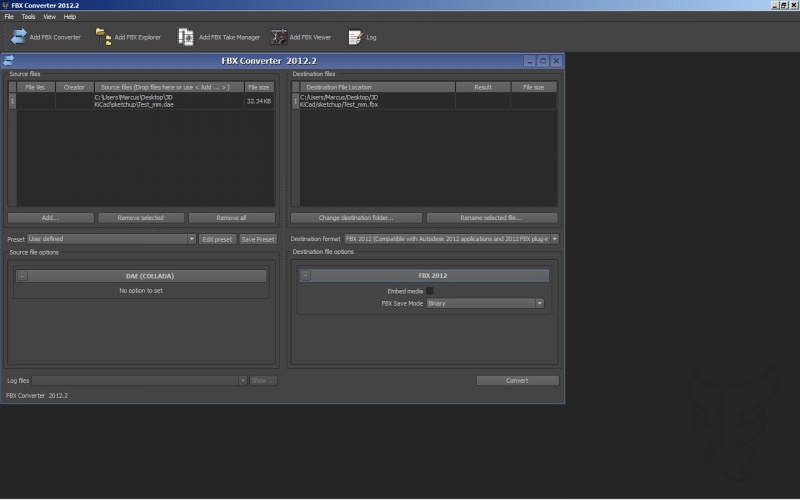Viewport: 800px width, 500px height.
Task: Click the Remove all button
Action: coord(231,217)
